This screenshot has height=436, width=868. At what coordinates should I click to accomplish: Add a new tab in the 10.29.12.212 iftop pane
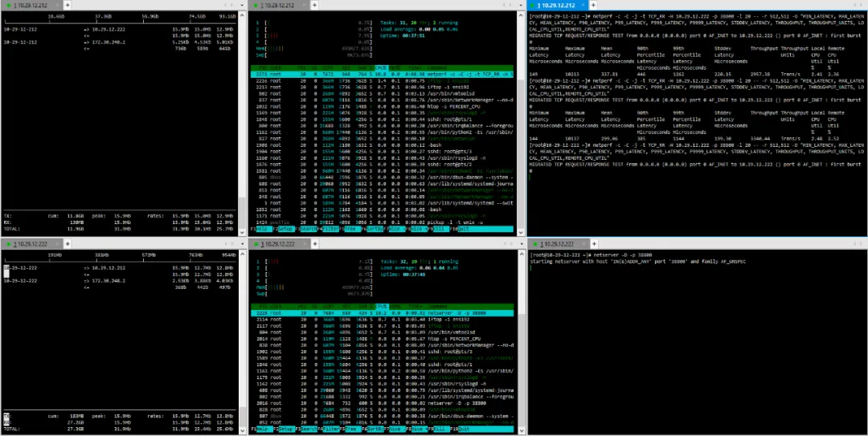(68, 5)
